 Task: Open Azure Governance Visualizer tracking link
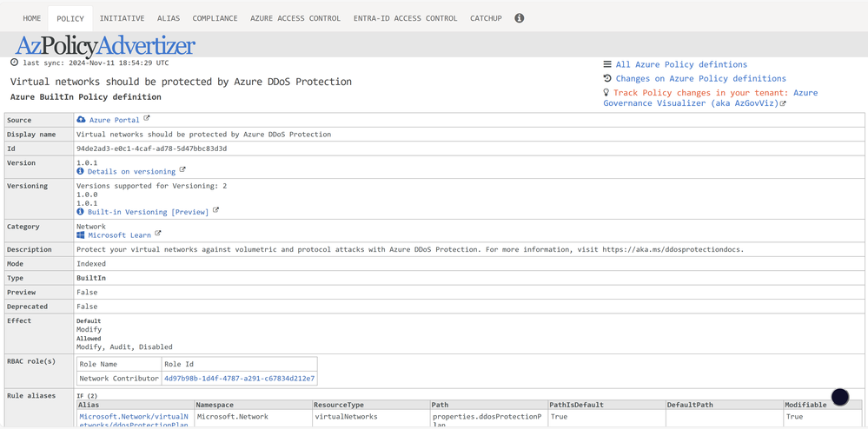click(x=710, y=98)
